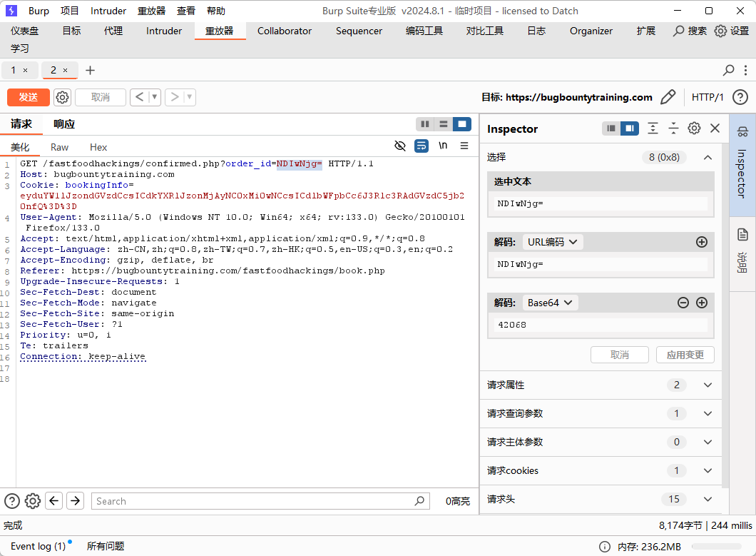The height and width of the screenshot is (556, 756).
Task: Set Inspector right-docked layout toggle
Action: click(630, 128)
